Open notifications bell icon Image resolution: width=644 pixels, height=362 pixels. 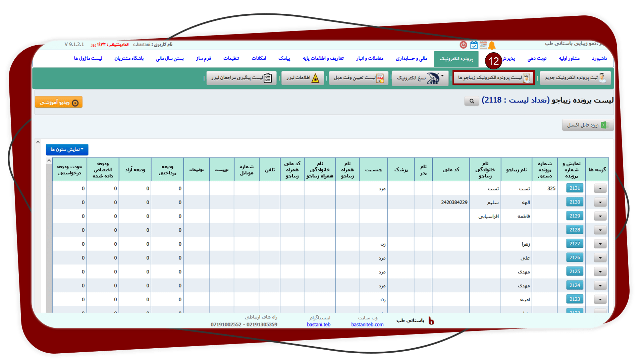pos(492,45)
